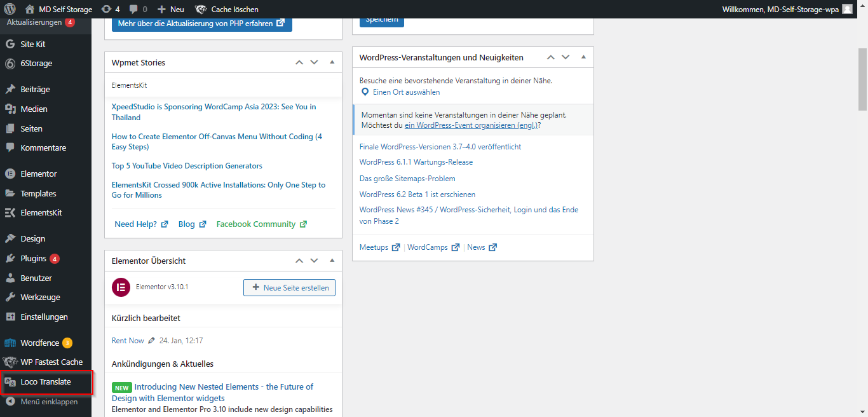Click the Werkzeuge wrench icon
Image resolution: width=868 pixels, height=417 pixels.
click(10, 297)
